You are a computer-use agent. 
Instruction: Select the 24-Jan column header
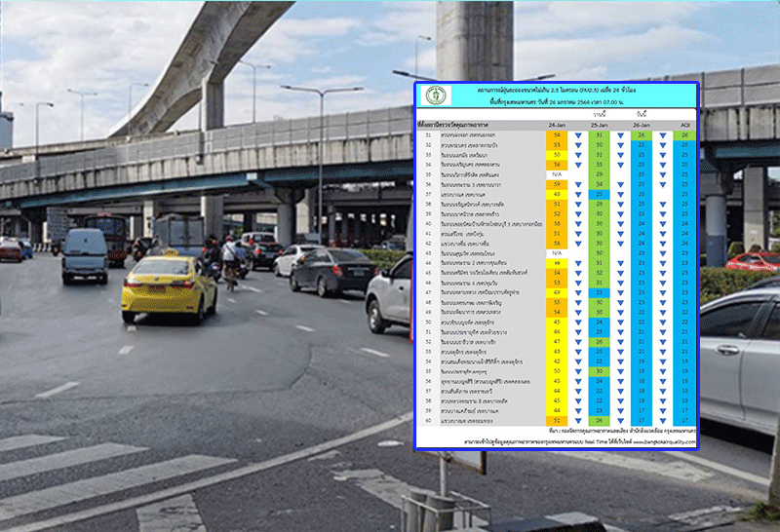point(556,125)
